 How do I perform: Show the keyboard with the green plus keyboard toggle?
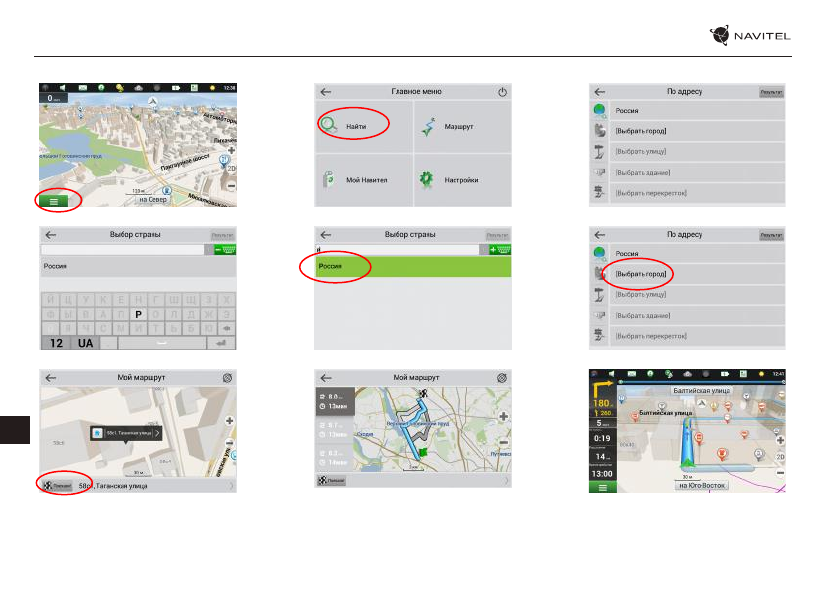coord(498,249)
